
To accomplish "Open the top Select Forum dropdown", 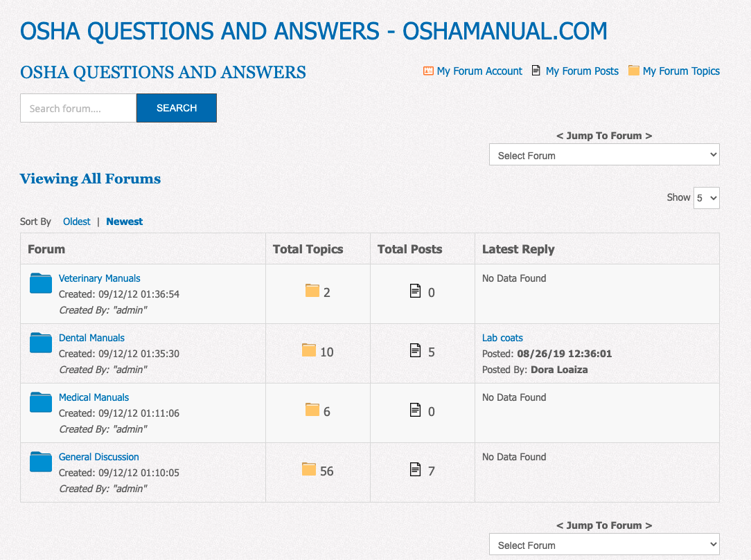I will 604,154.
